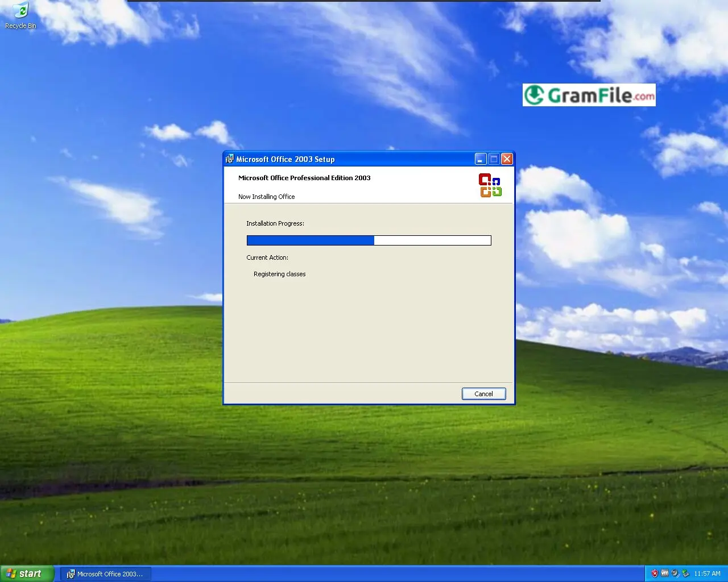This screenshot has width=728, height=582.
Task: Open the Windows Start menu
Action: coord(27,573)
